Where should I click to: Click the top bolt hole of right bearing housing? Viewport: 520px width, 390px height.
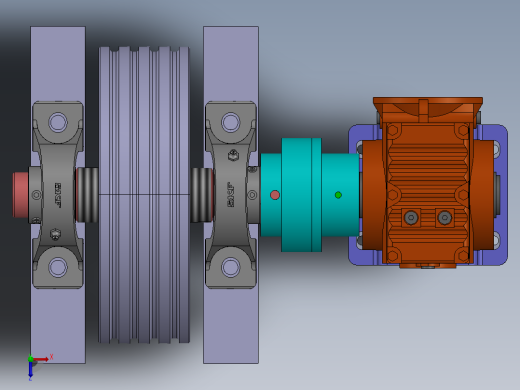231,122
